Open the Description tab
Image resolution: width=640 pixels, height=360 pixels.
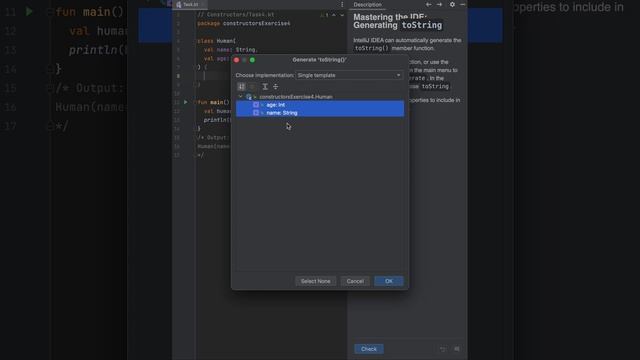click(x=367, y=4)
